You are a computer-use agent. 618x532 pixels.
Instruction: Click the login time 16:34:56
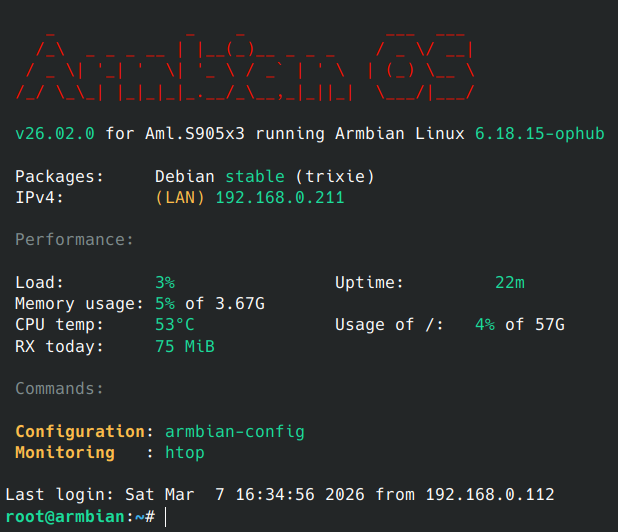click(275, 495)
